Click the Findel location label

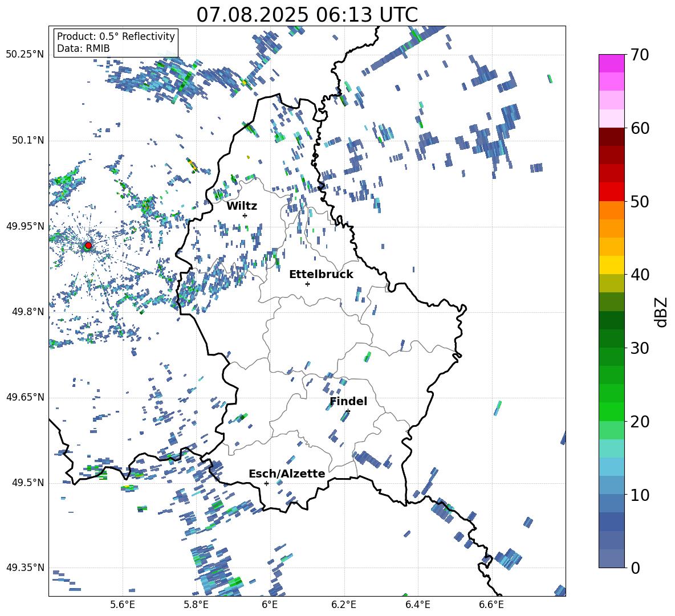(348, 401)
